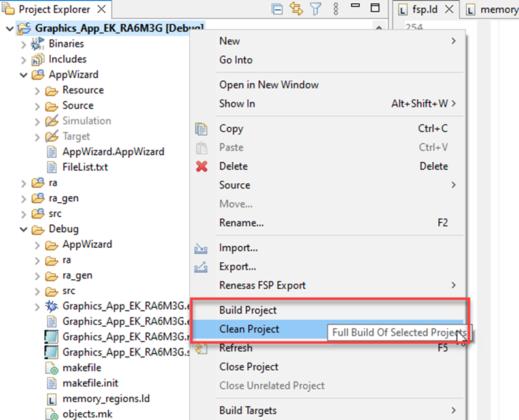519x420 pixels.
Task: Toggle Link with Editor in Project Explorer
Action: pos(297,9)
